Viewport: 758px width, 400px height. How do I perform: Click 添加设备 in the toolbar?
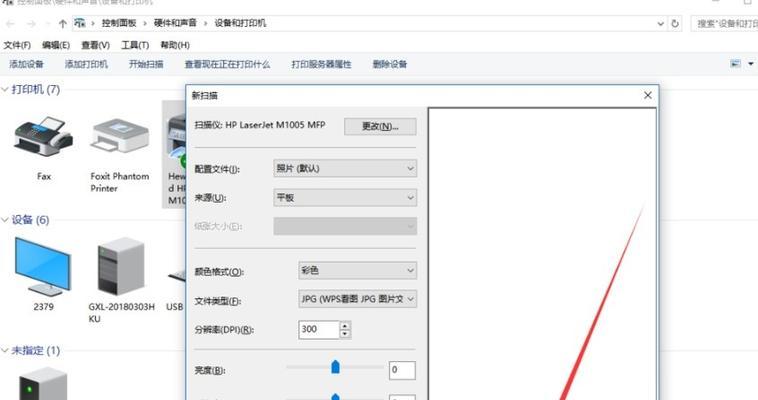pos(26,64)
